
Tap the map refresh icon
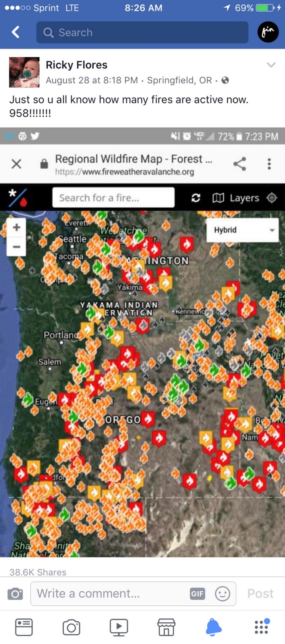click(196, 198)
